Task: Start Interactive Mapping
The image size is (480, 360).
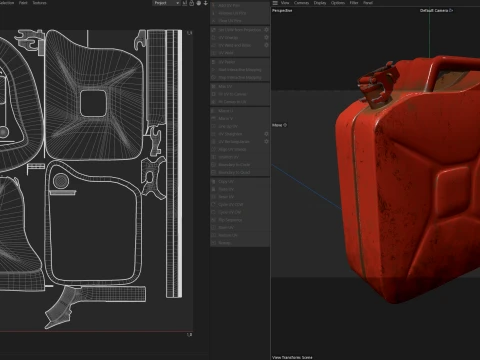Action: click(x=240, y=70)
